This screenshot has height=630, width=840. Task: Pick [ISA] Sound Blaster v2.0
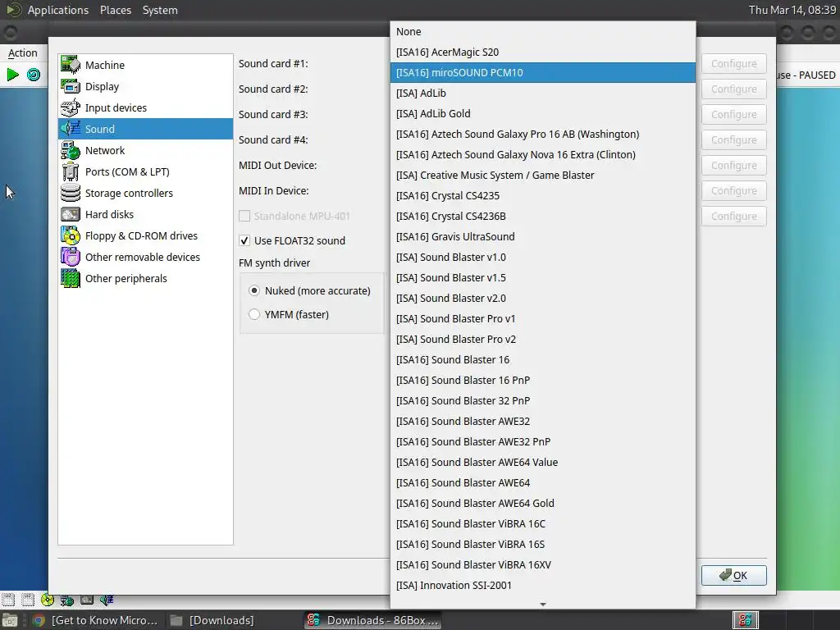point(543,298)
